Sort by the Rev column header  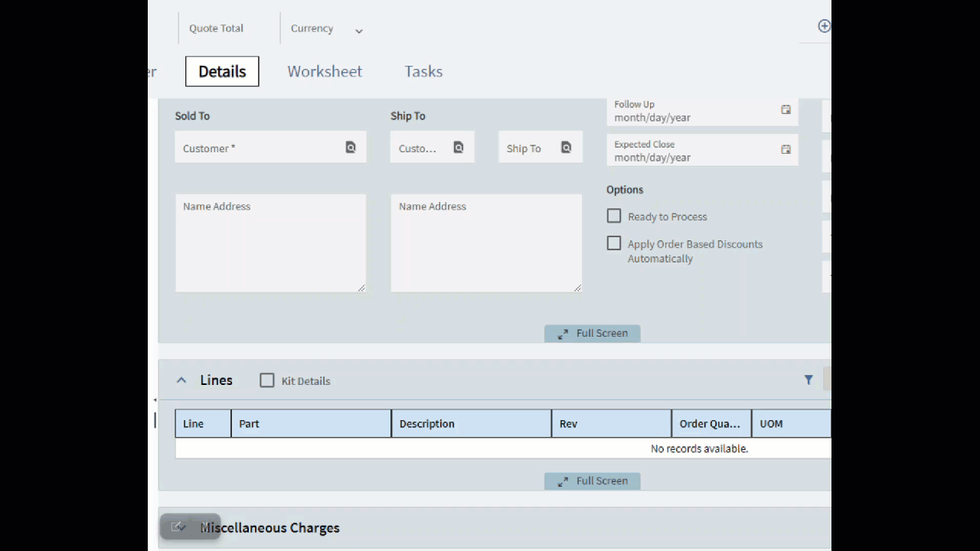[611, 423]
